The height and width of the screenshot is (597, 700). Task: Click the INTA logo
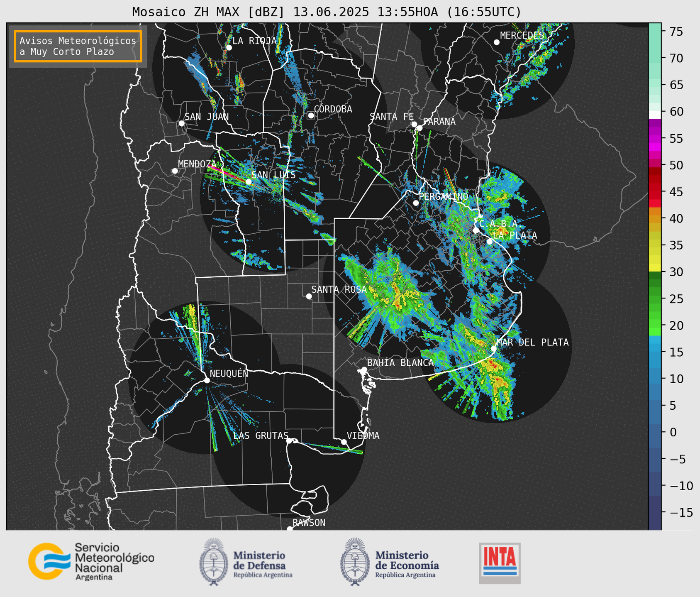(x=500, y=563)
